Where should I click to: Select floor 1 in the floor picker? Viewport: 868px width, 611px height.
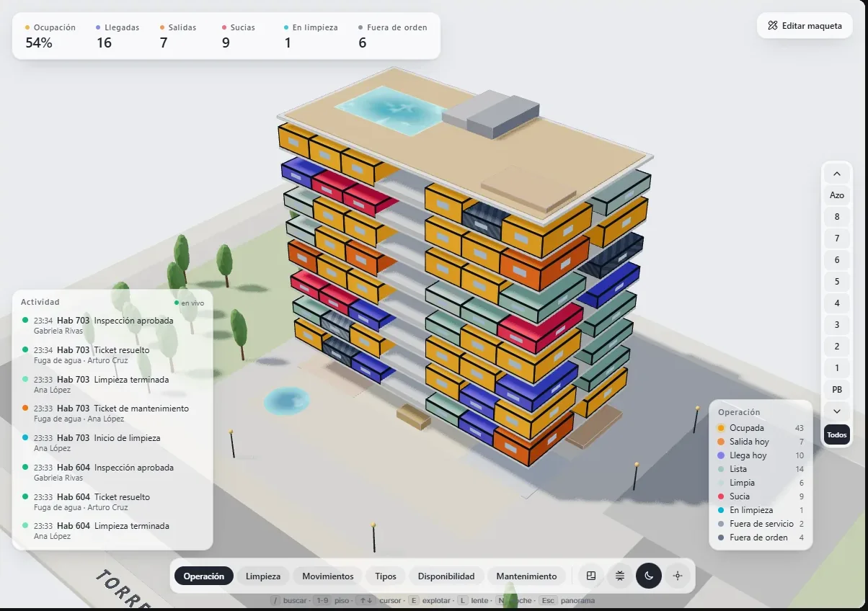coord(837,368)
